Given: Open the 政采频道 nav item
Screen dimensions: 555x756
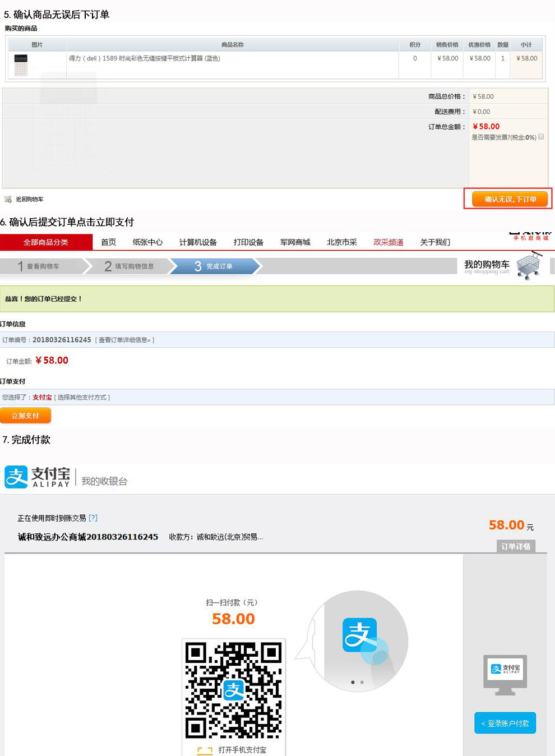Looking at the screenshot, I should (x=388, y=242).
